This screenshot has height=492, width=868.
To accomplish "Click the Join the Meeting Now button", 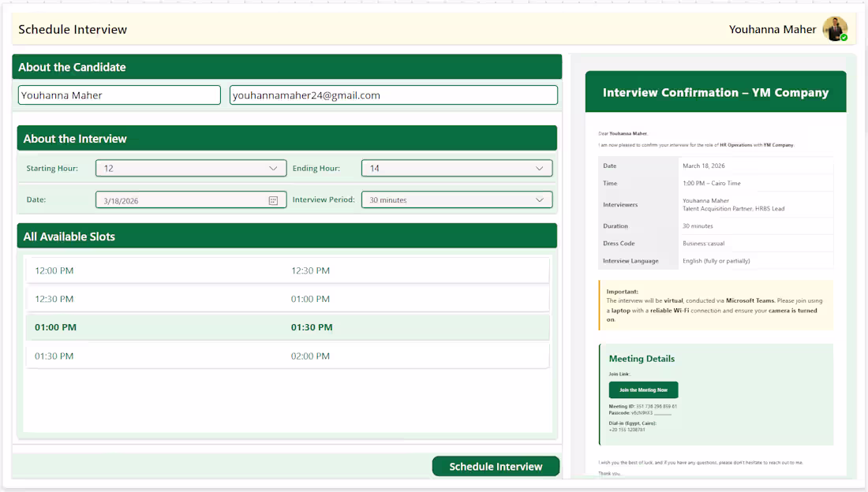I will click(643, 389).
